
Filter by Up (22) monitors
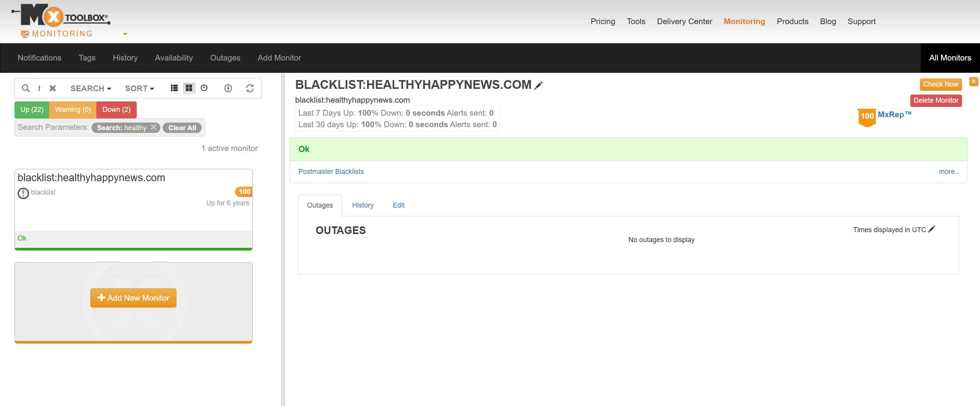coord(32,110)
